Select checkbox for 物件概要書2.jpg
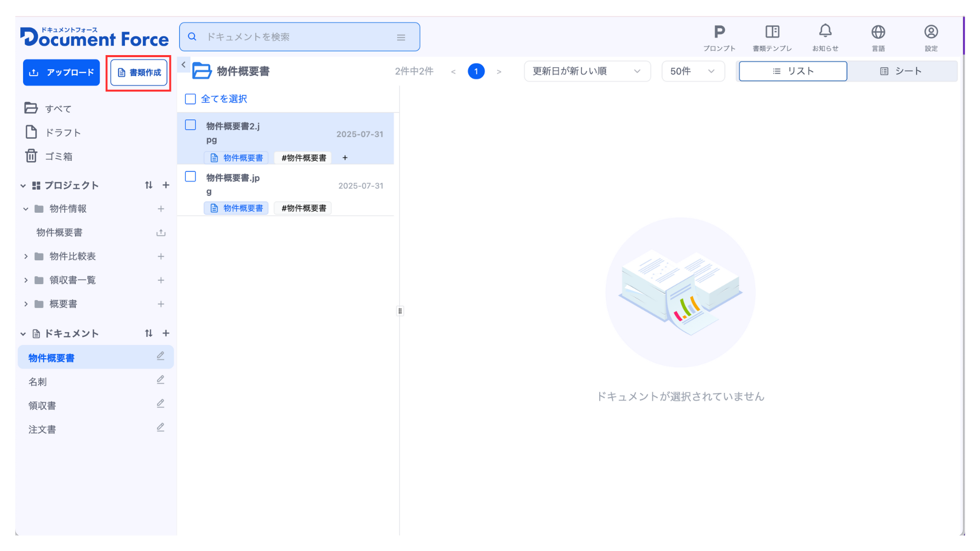This screenshot has height=551, width=980. [x=190, y=125]
